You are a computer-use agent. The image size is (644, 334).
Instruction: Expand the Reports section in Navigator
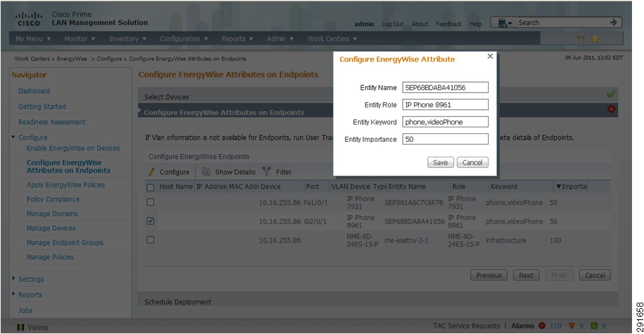(x=13, y=294)
